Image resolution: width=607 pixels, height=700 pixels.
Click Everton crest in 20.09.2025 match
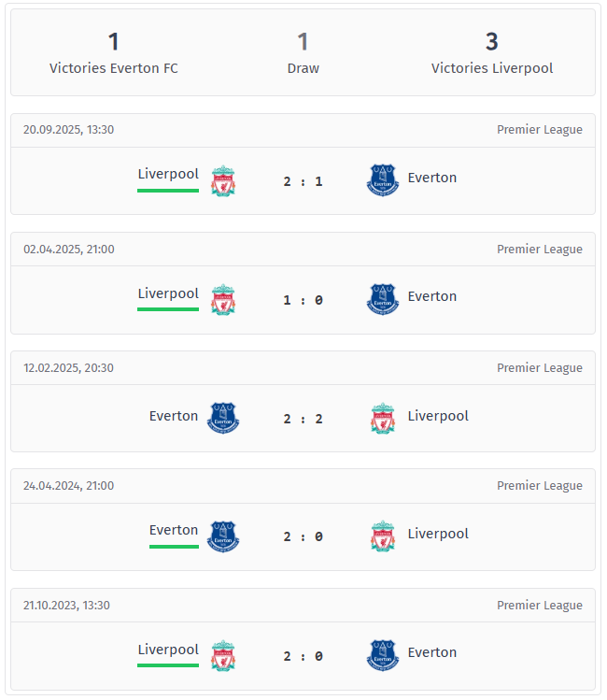click(x=383, y=180)
